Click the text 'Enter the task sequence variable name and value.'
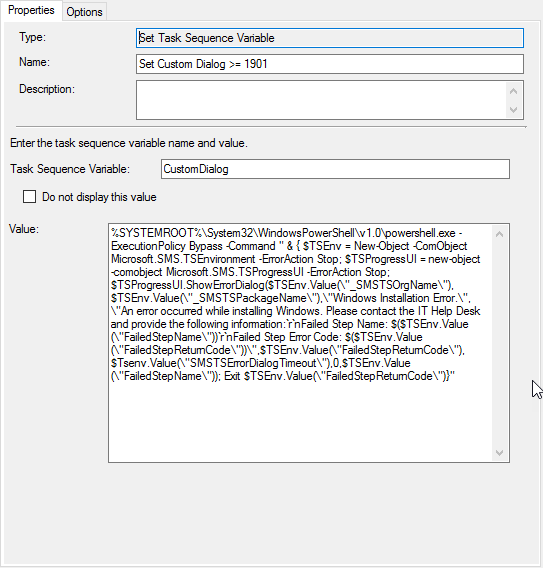543x568 pixels. click(129, 143)
